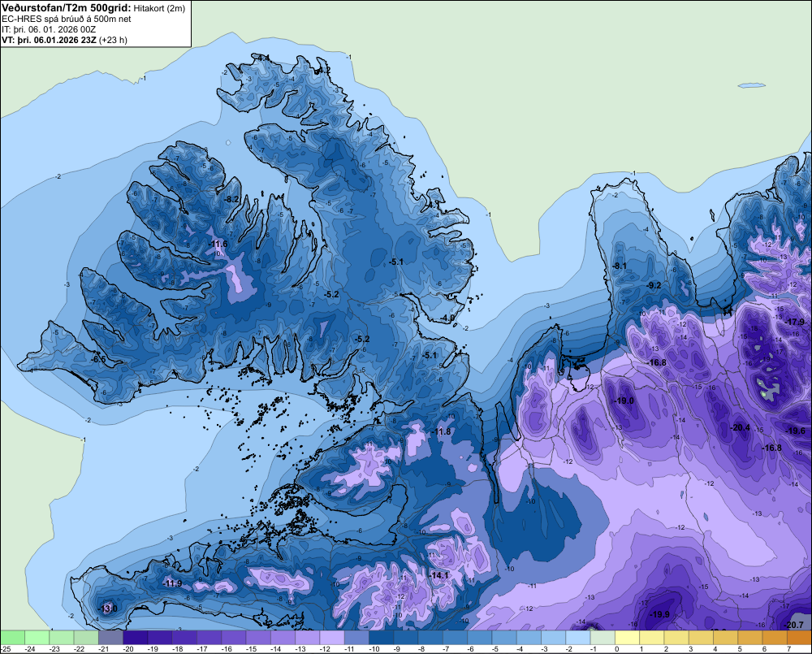This screenshot has width=812, height=654.
Task: Click the -19.6 temperature label
Action: (x=796, y=431)
